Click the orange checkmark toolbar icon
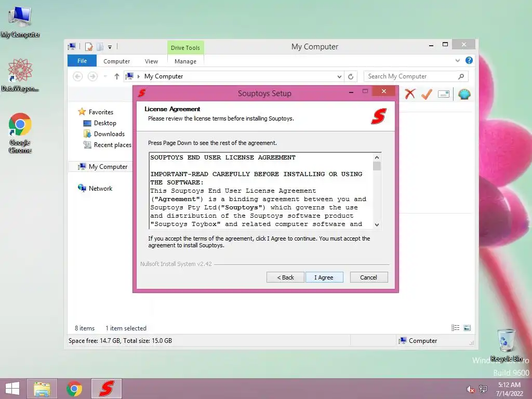This screenshot has height=399, width=532. [427, 94]
